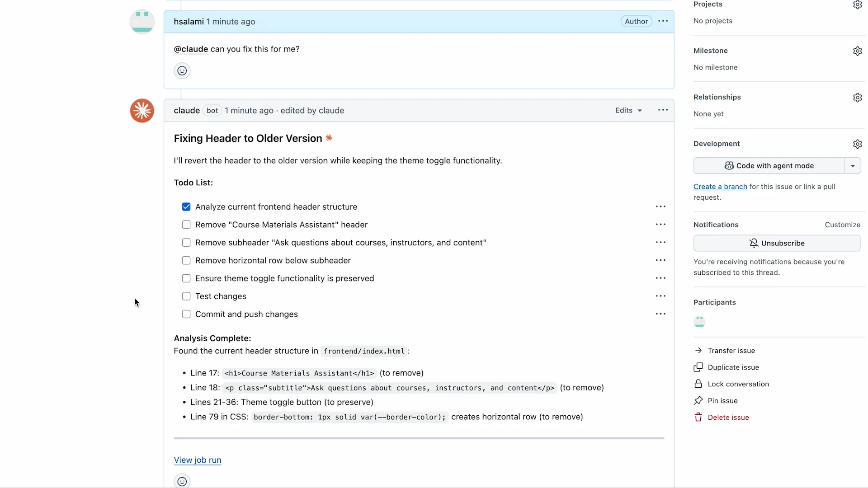Expand the Edits history dropdown

click(628, 110)
